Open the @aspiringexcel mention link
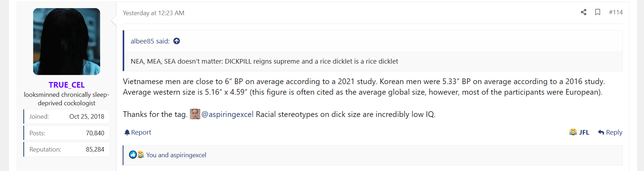This screenshot has width=644, height=171. [x=228, y=114]
